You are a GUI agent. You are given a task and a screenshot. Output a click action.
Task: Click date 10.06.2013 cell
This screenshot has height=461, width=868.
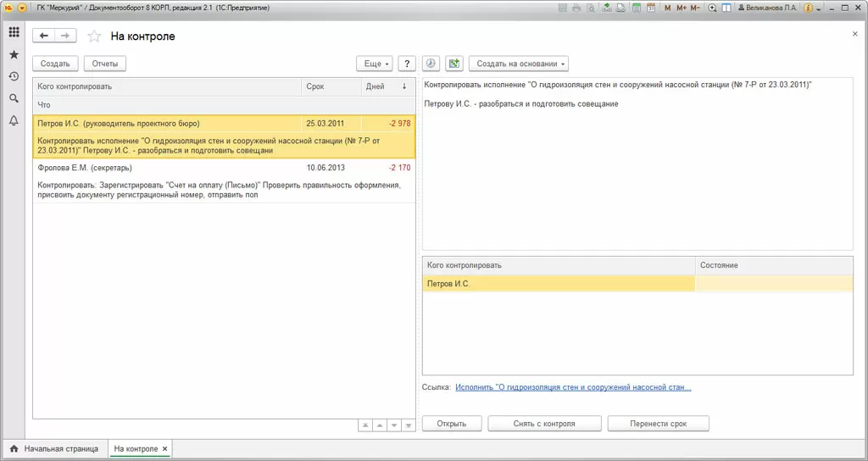click(331, 168)
